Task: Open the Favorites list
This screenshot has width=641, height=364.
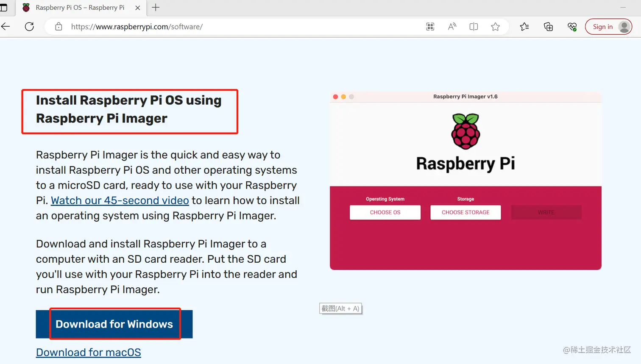Action: [x=524, y=26]
